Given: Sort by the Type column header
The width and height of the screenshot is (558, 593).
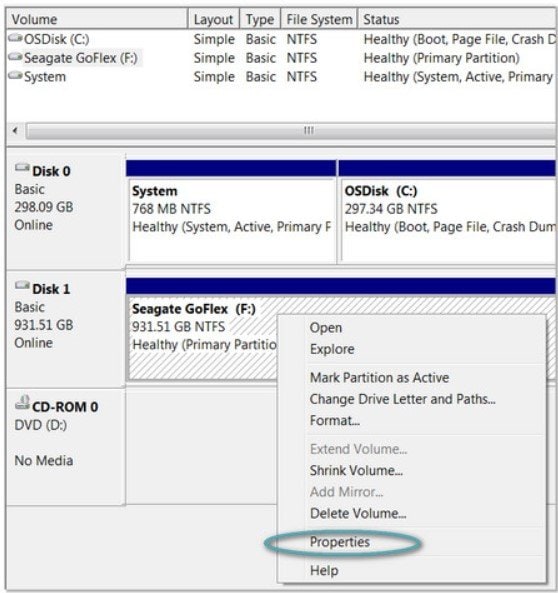Looking at the screenshot, I should point(260,19).
